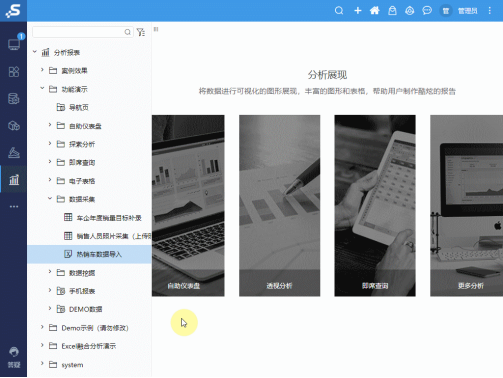Select the bar-chart analysis sidebar icon
The width and height of the screenshot is (503, 378).
[14, 180]
